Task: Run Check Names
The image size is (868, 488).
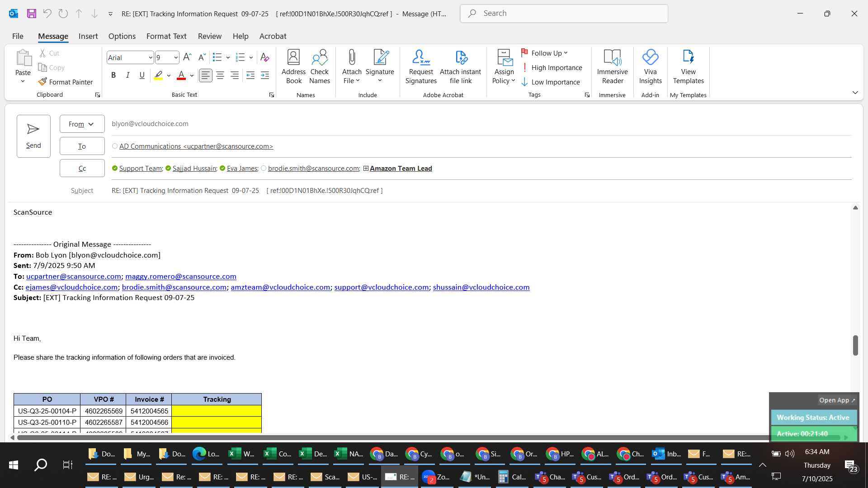Action: [320, 66]
